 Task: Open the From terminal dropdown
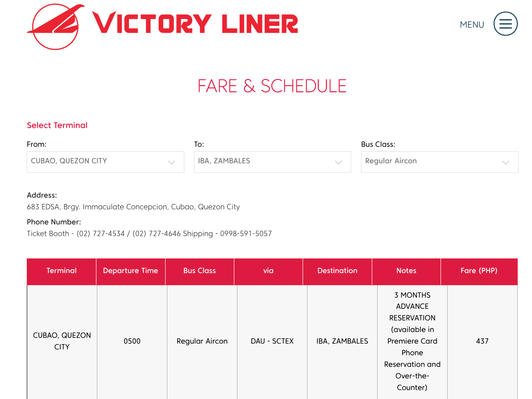[x=105, y=162]
